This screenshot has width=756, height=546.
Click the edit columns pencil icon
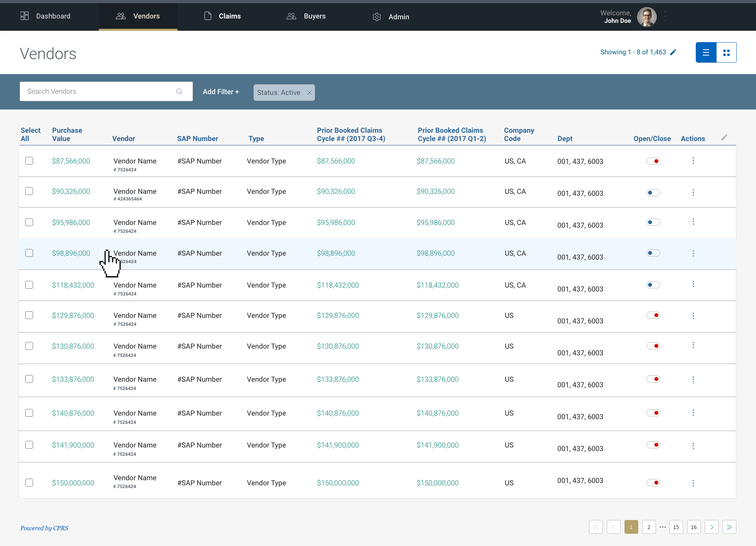724,137
